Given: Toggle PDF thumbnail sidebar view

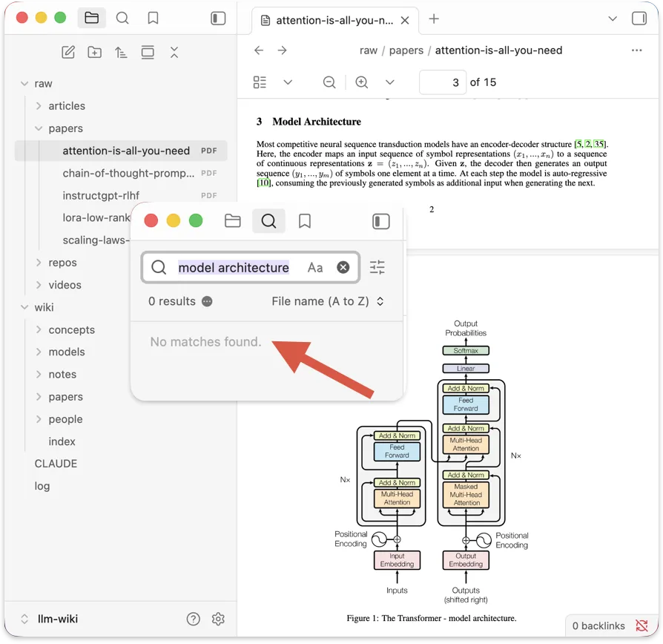Looking at the screenshot, I should [x=260, y=82].
